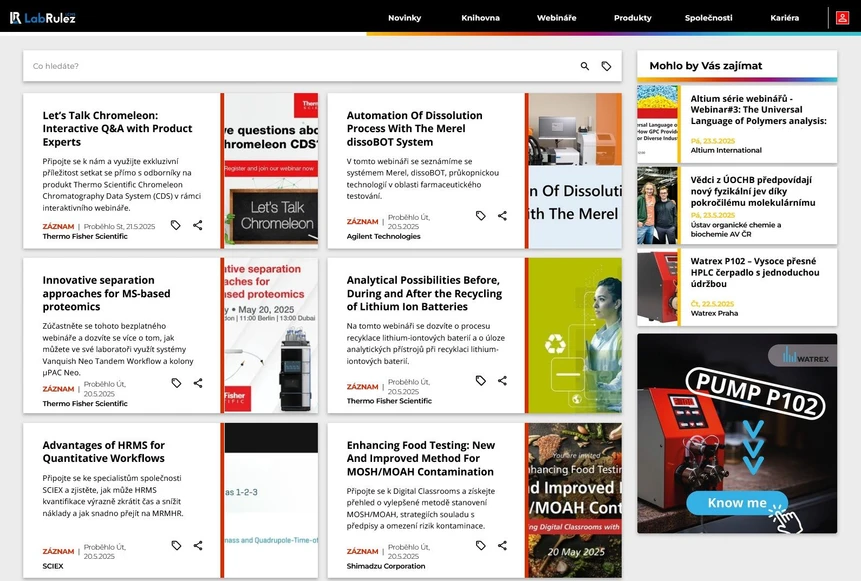Click the LabRulez logo
The image size is (861, 581).
click(x=42, y=18)
